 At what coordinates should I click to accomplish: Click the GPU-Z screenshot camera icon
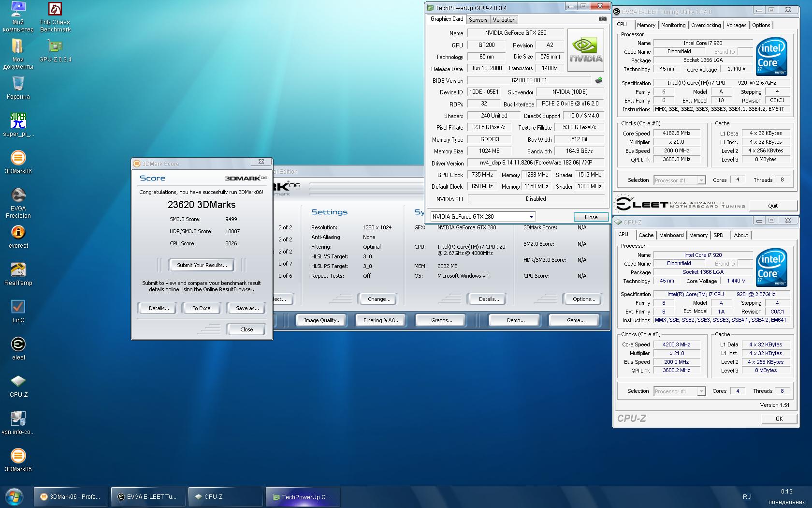point(602,19)
